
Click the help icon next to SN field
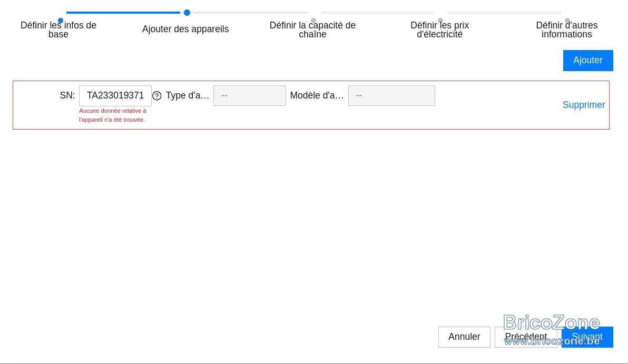[156, 96]
